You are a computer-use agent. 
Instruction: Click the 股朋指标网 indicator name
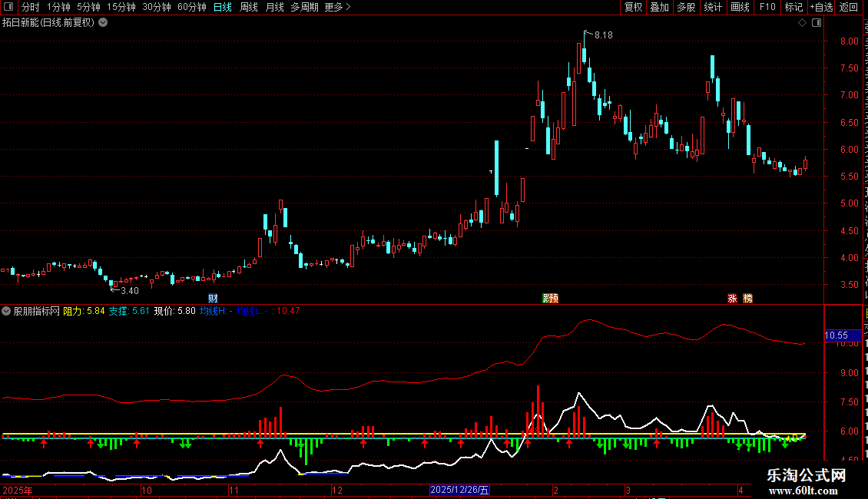coord(37,311)
